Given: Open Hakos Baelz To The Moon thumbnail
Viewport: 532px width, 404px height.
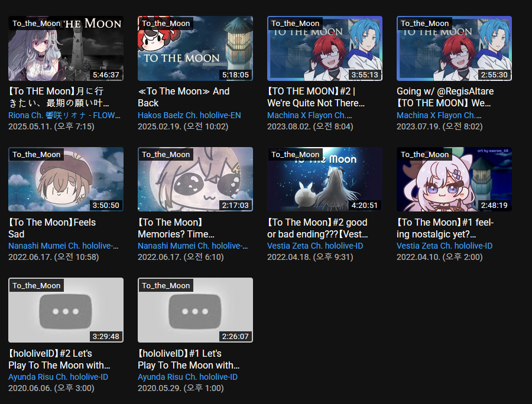Looking at the screenshot, I should pos(195,48).
